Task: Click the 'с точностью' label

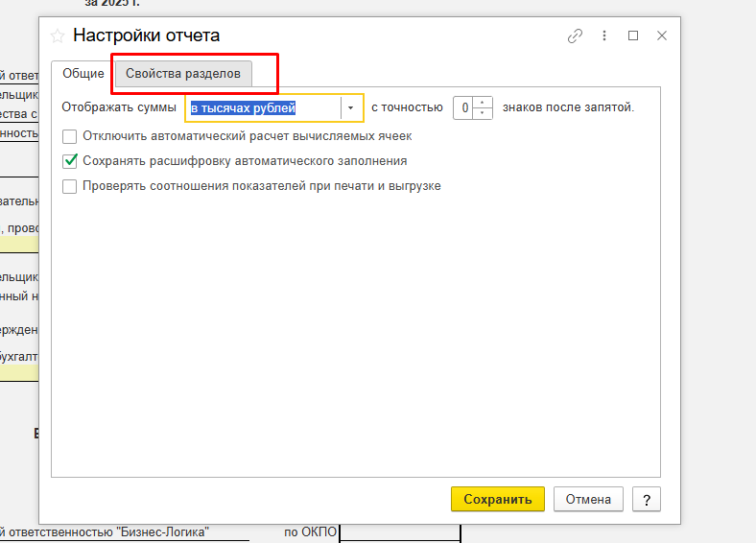Action: coord(407,107)
